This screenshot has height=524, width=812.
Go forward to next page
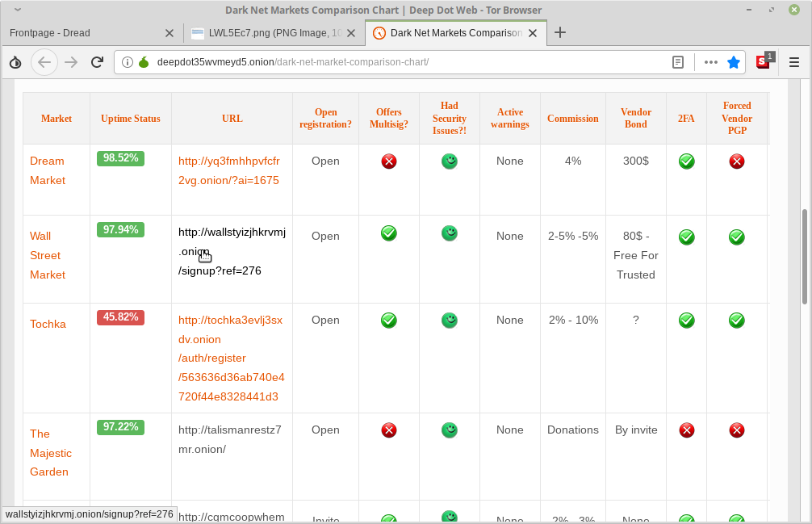(71, 63)
